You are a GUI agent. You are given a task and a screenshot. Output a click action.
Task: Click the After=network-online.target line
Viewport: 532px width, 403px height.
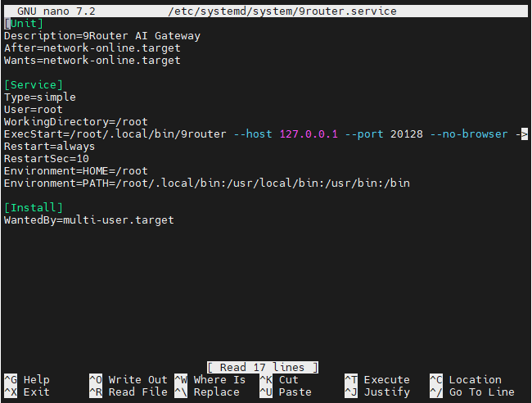(x=92, y=48)
